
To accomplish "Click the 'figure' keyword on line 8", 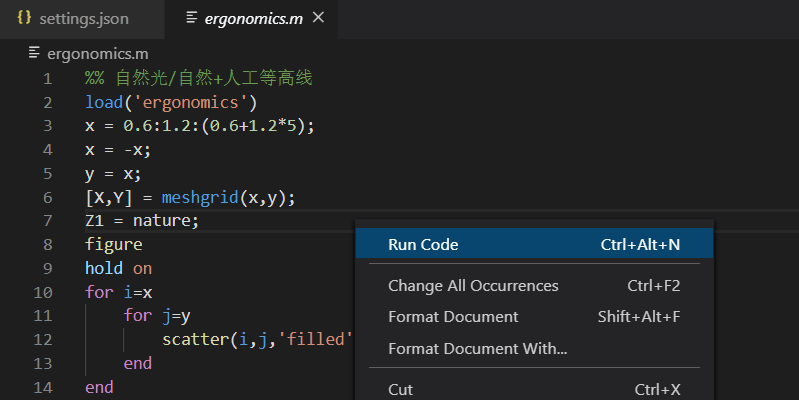I will pyautogui.click(x=114, y=245).
